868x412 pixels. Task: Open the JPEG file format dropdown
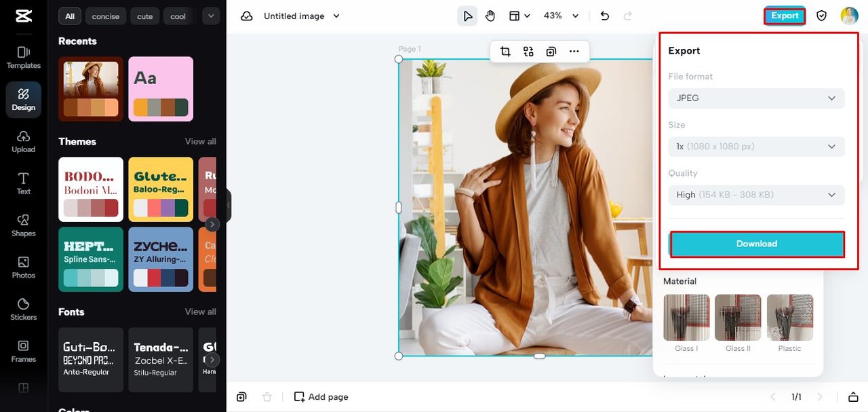pos(757,98)
